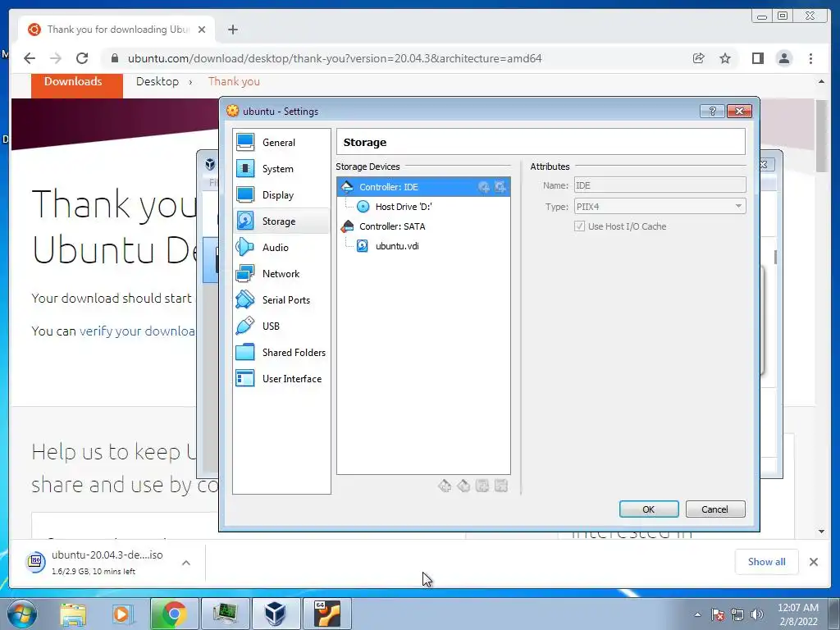Close the ubuntu Settings dialog

(739, 111)
